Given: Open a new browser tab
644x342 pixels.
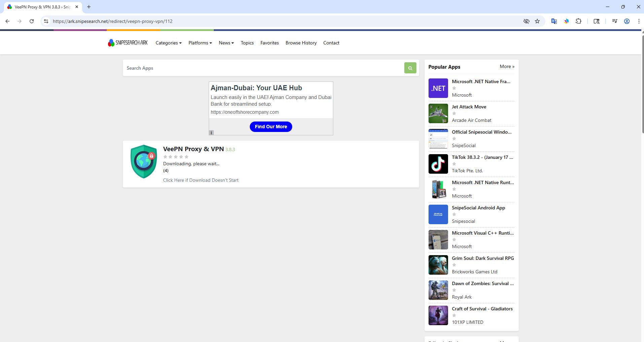Looking at the screenshot, I should (x=89, y=7).
